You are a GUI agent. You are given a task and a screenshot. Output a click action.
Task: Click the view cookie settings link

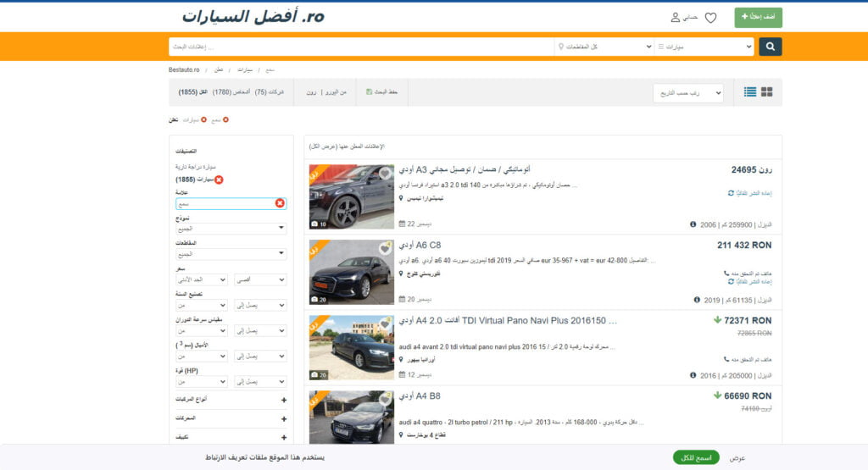coord(737,458)
